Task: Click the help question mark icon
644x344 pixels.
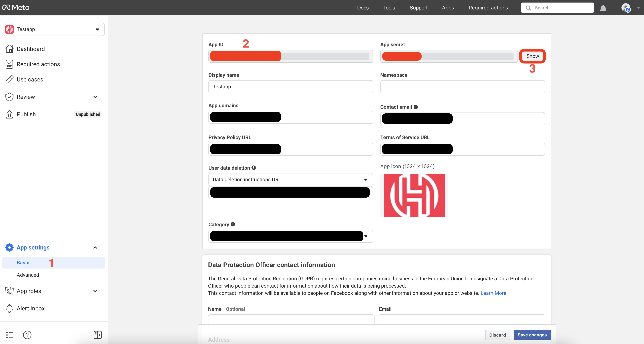Action: point(27,335)
